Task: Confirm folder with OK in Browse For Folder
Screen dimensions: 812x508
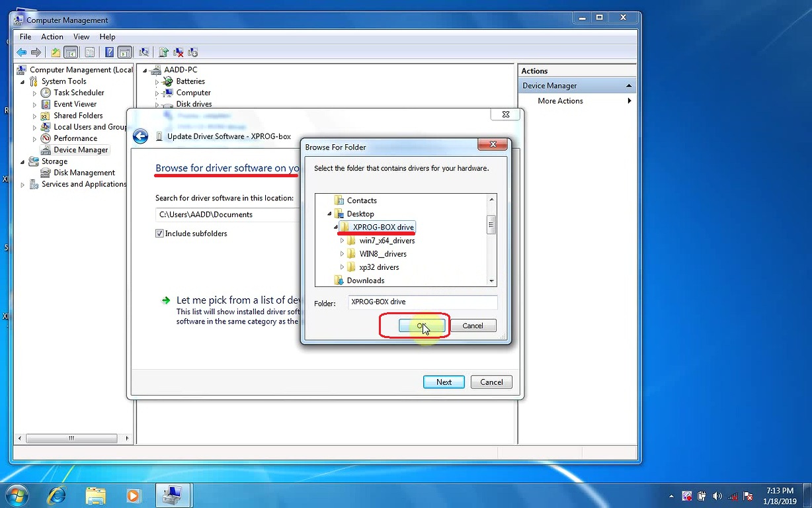Action: (422, 326)
